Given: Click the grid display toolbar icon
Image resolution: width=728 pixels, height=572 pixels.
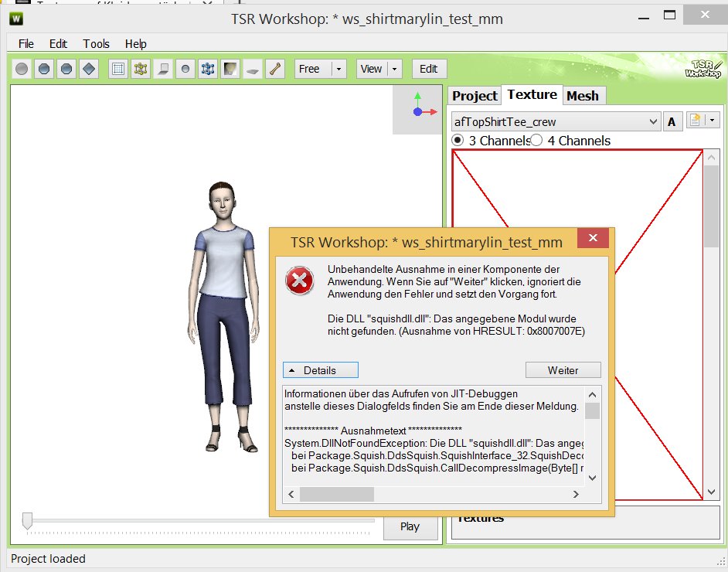Looking at the screenshot, I should (117, 69).
